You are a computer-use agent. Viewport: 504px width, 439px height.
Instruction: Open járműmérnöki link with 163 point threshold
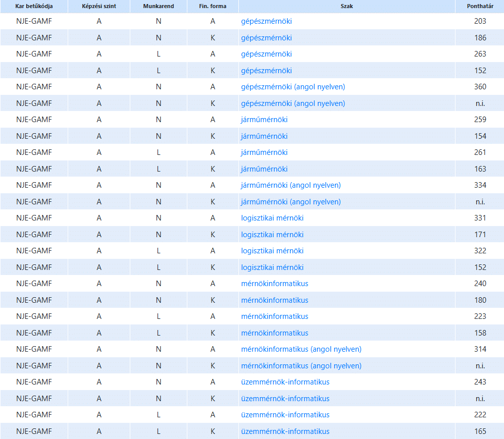click(264, 169)
